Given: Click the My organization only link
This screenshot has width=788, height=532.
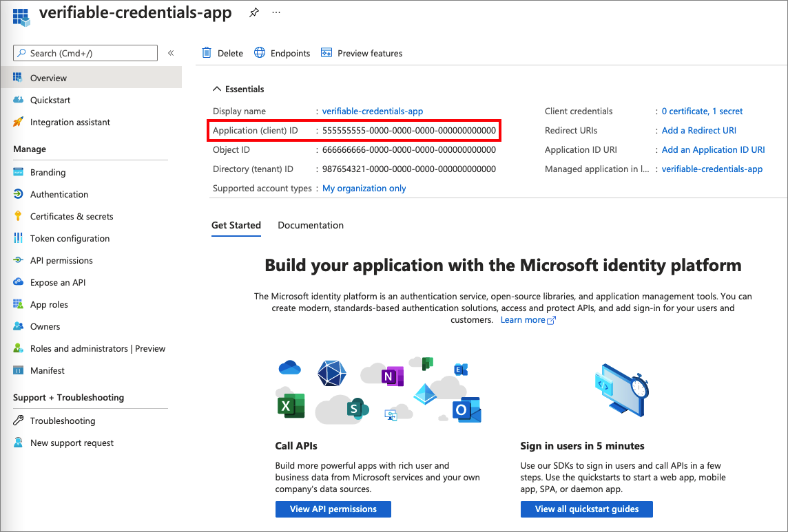Looking at the screenshot, I should pos(364,189).
